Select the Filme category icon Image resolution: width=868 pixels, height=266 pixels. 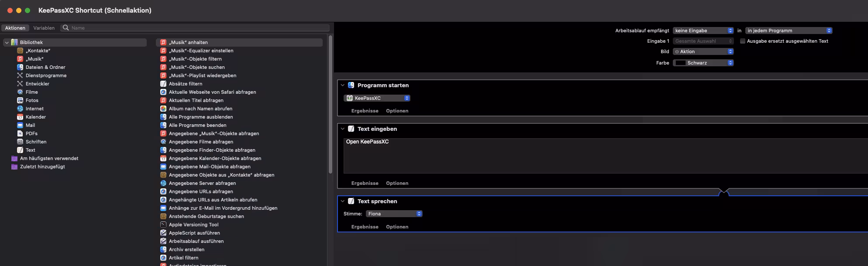pyautogui.click(x=20, y=92)
